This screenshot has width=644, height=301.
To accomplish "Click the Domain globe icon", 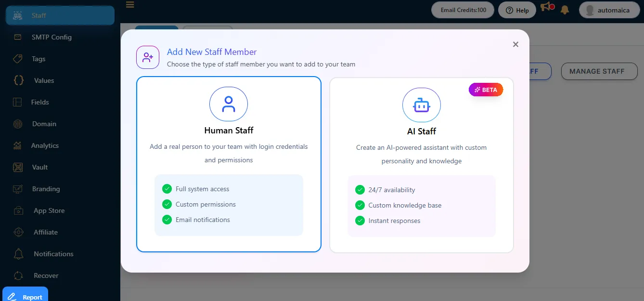I will [x=18, y=124].
